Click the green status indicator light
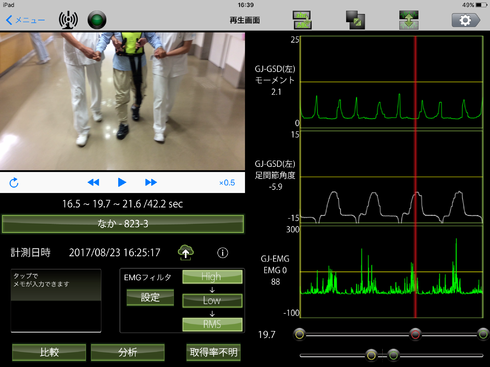Viewport: 490px width, 367px height. [x=97, y=20]
